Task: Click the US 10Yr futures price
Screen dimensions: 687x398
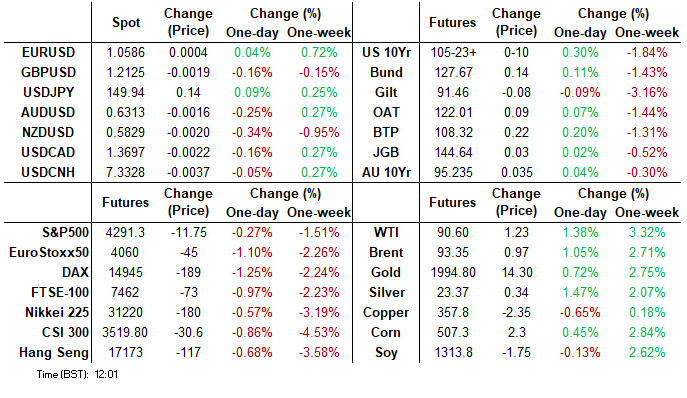Action: pyautogui.click(x=453, y=52)
